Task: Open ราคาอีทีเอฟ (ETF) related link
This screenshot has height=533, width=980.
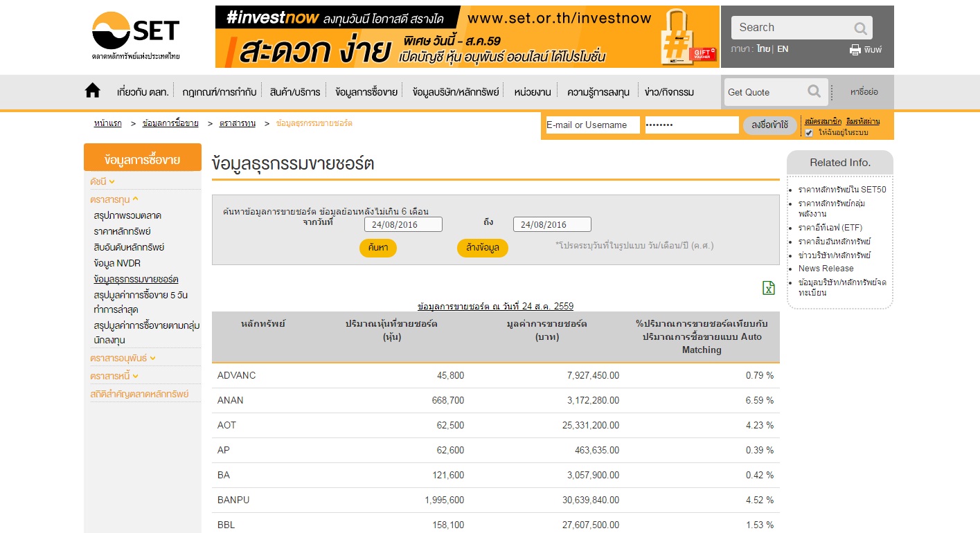Action: 830,228
